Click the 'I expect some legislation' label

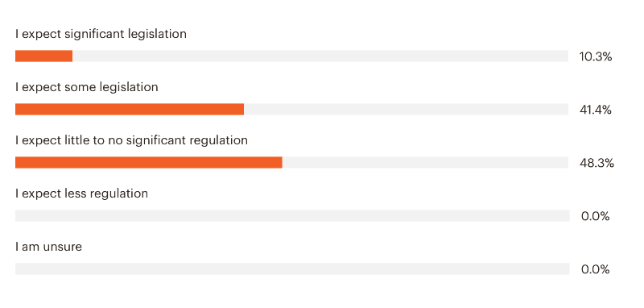pos(87,88)
